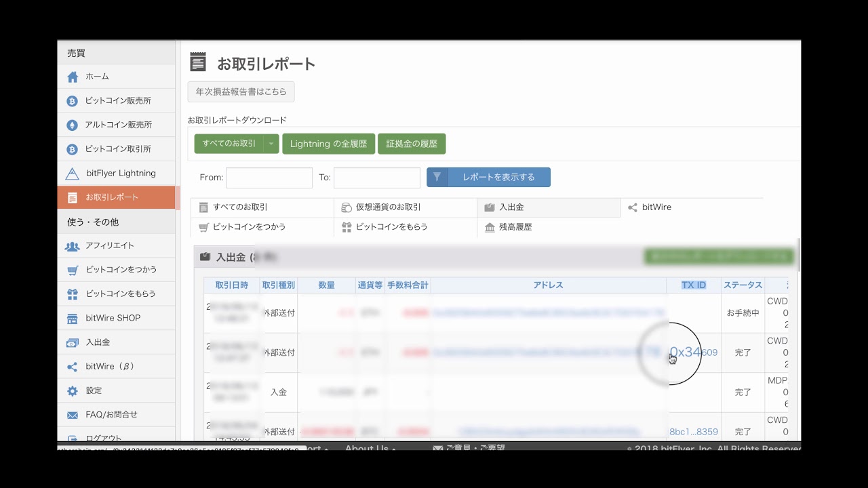The width and height of the screenshot is (868, 488).
Task: Click the FAQ/お問合せ envelope icon
Action: coord(73,415)
